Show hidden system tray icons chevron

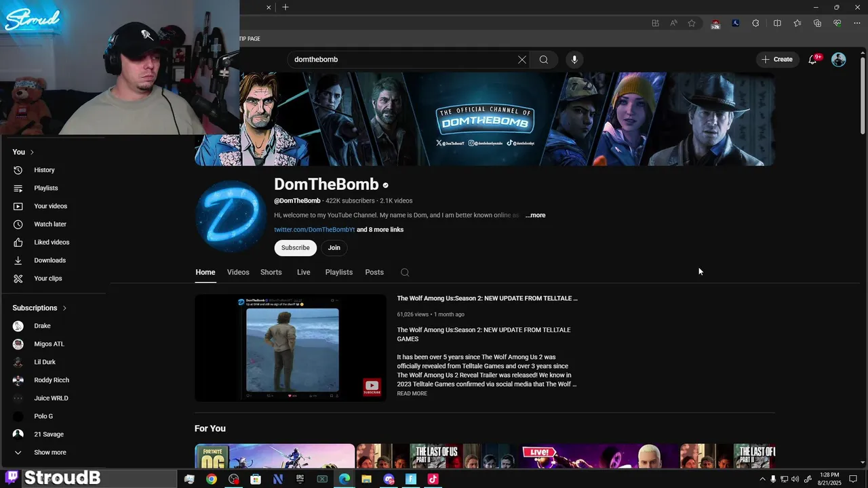[x=762, y=479]
